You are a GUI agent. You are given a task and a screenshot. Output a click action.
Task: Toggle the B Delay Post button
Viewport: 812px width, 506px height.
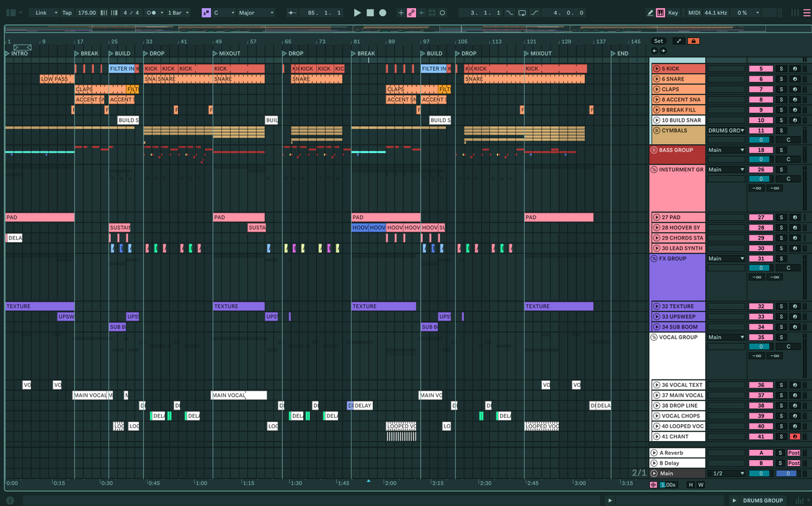pos(794,463)
